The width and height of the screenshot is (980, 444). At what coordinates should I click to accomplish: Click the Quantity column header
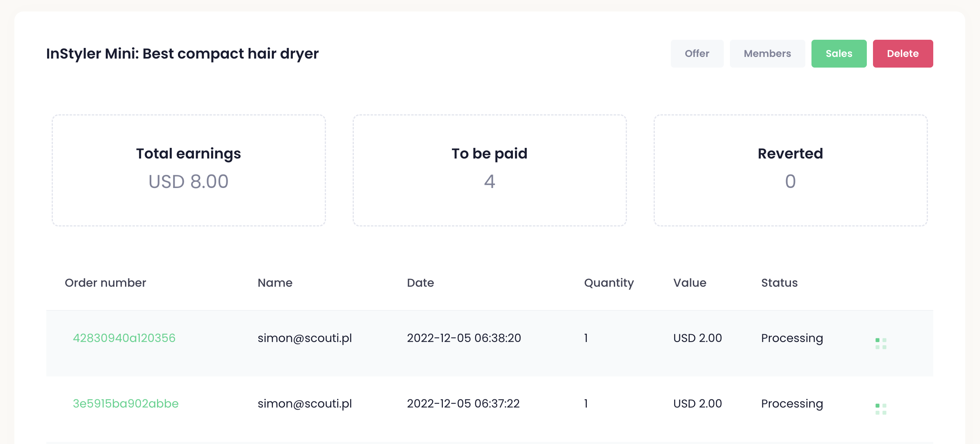point(609,283)
